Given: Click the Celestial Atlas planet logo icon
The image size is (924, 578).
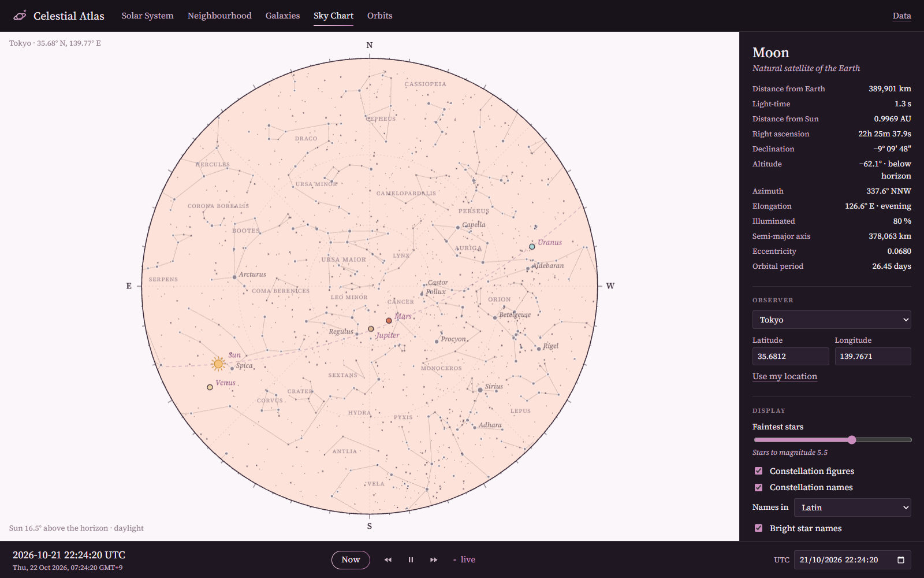Looking at the screenshot, I should point(20,16).
